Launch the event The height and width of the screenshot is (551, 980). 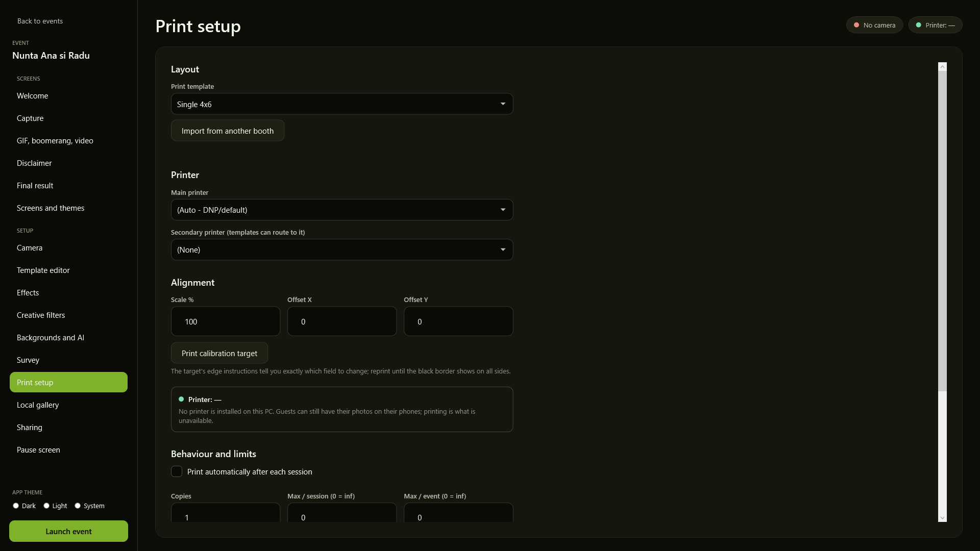point(68,531)
